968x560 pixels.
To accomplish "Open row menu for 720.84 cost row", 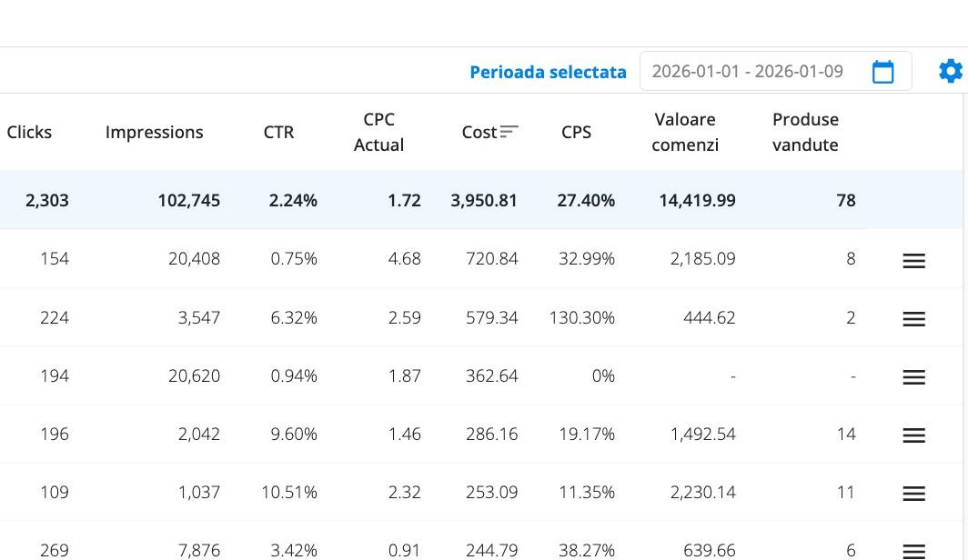I will pos(913,261).
